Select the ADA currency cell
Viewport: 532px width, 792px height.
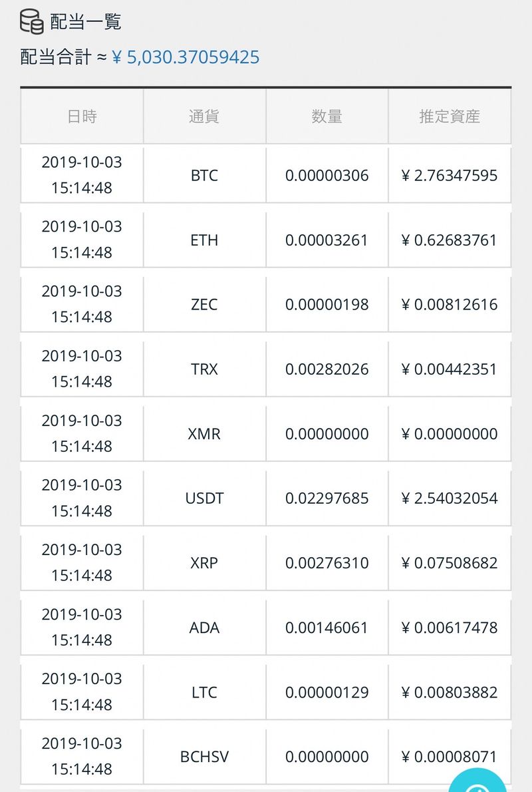click(204, 628)
